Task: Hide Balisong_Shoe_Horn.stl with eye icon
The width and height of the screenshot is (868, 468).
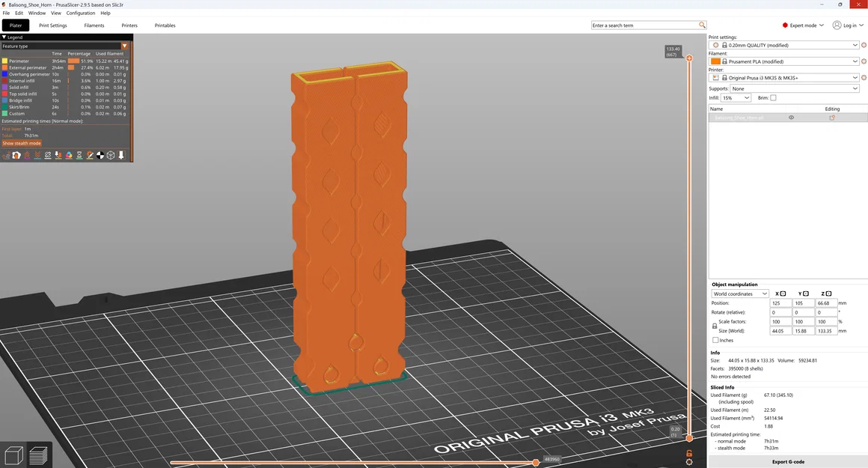Action: pyautogui.click(x=791, y=118)
